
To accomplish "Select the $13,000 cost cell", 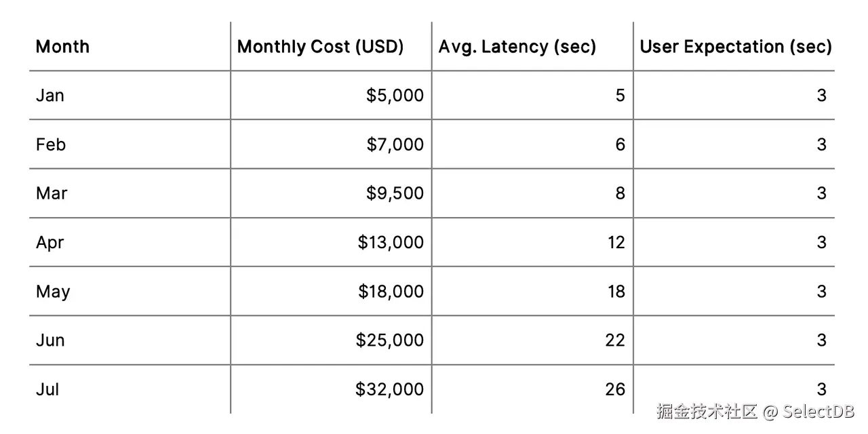I will (391, 242).
